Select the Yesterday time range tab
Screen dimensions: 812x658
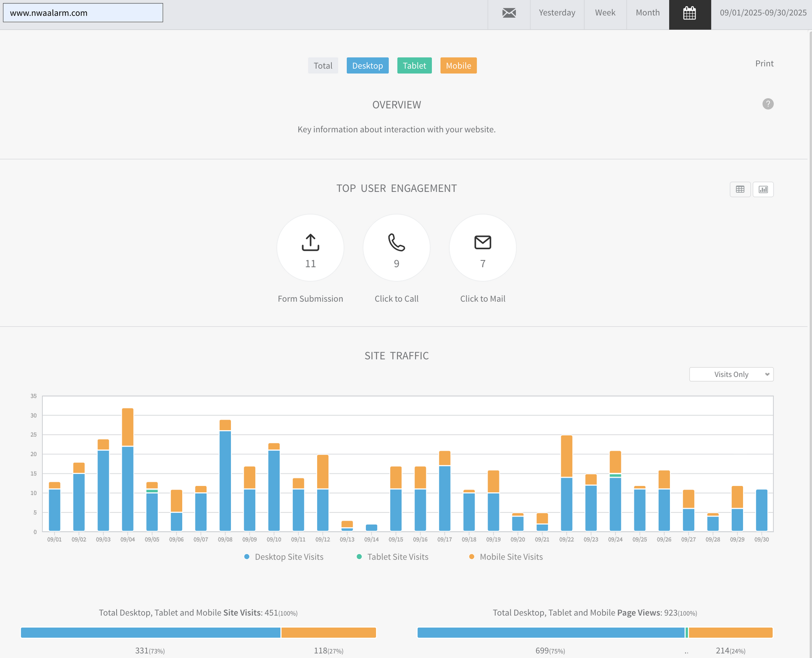click(x=557, y=13)
